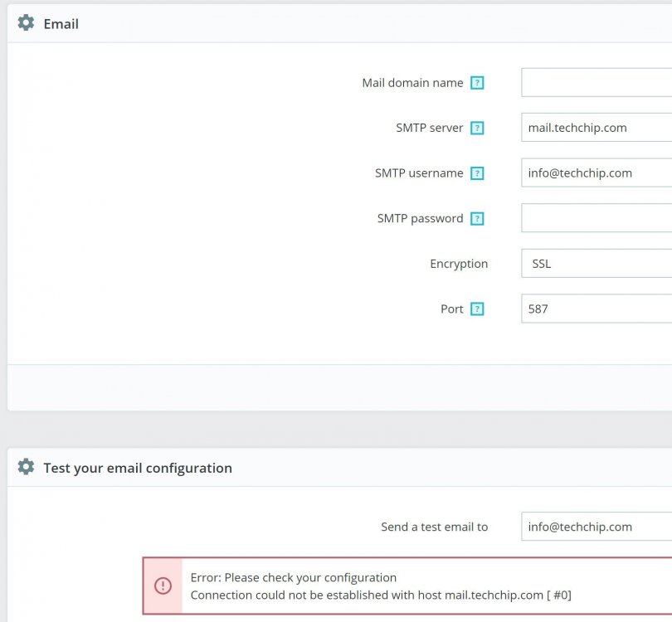The image size is (672, 622).
Task: Click the red error alert icon
Action: pyautogui.click(x=163, y=586)
